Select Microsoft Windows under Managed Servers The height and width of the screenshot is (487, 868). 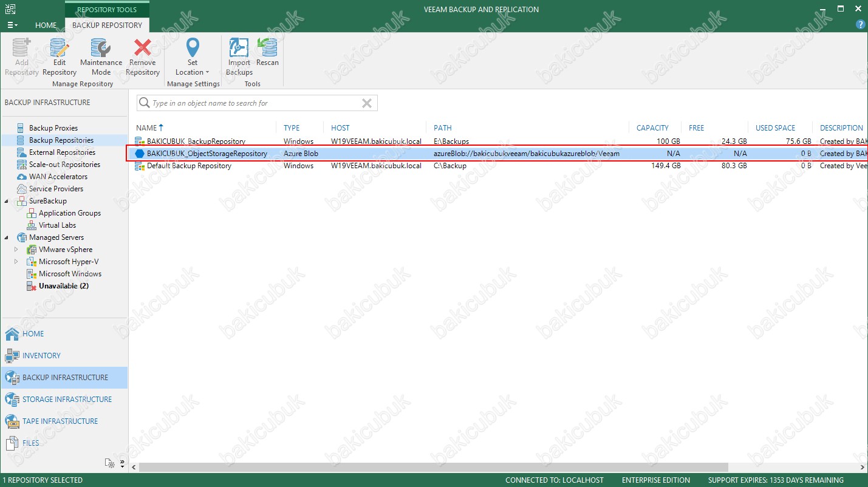pyautogui.click(x=70, y=274)
